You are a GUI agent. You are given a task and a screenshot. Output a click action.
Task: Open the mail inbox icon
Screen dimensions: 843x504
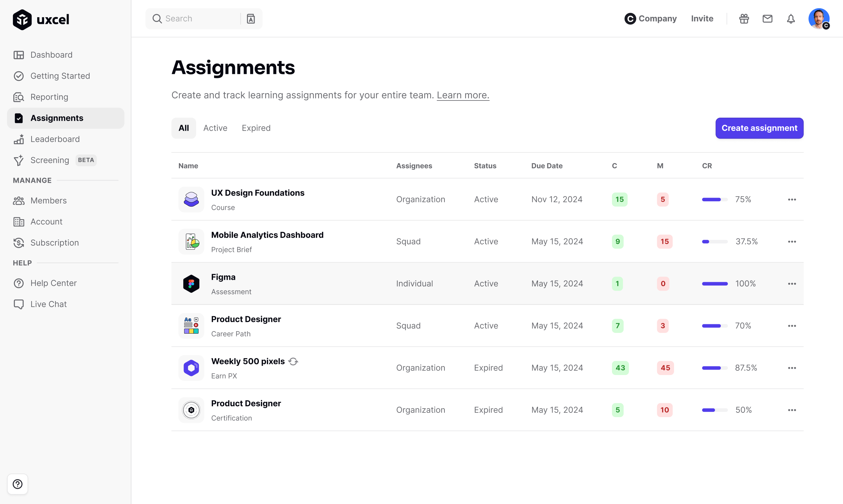tap(767, 19)
